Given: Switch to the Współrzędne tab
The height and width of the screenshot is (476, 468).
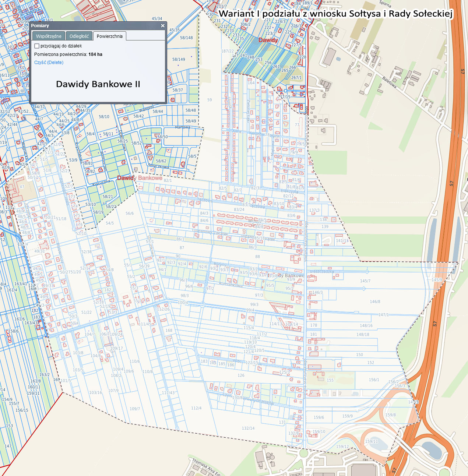Looking at the screenshot, I should coord(49,36).
